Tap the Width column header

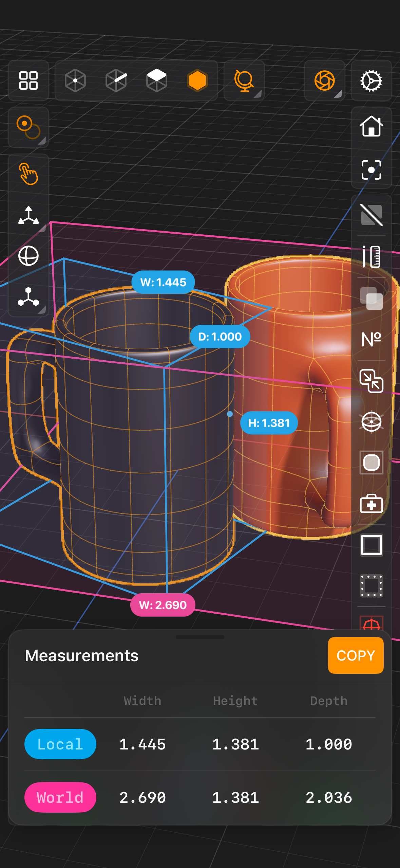(142, 701)
